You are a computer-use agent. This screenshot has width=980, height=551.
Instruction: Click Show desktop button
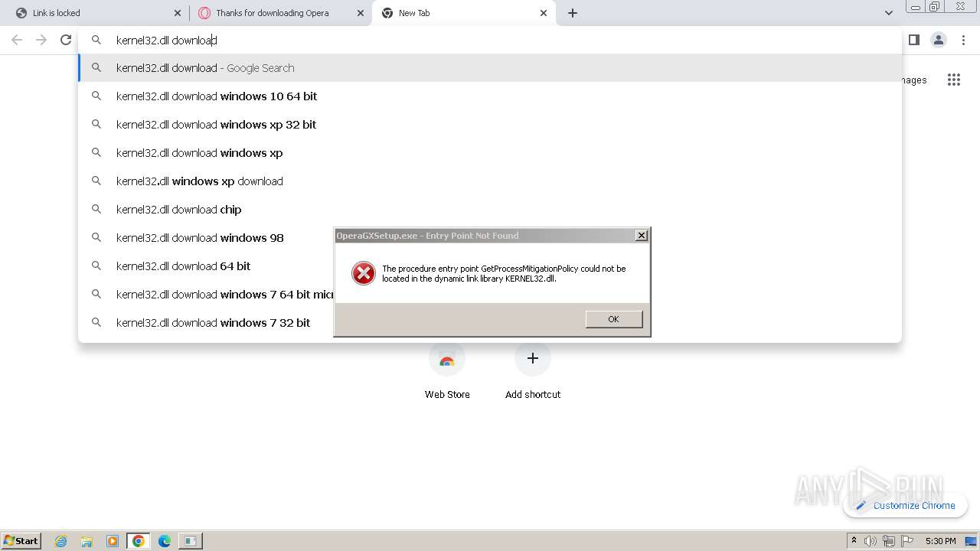point(972,541)
